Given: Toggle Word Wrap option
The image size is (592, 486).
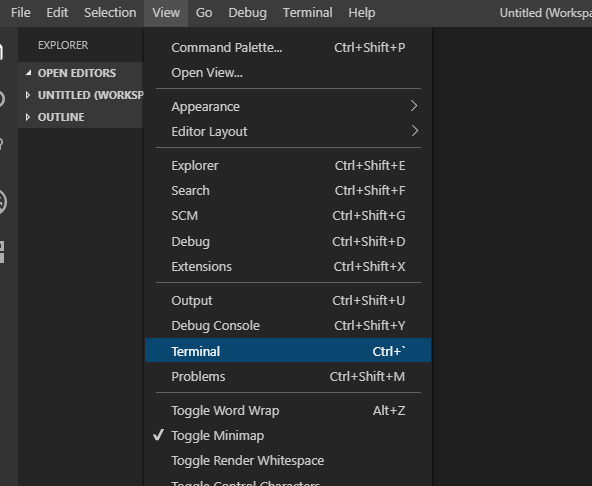Looking at the screenshot, I should [288, 410].
